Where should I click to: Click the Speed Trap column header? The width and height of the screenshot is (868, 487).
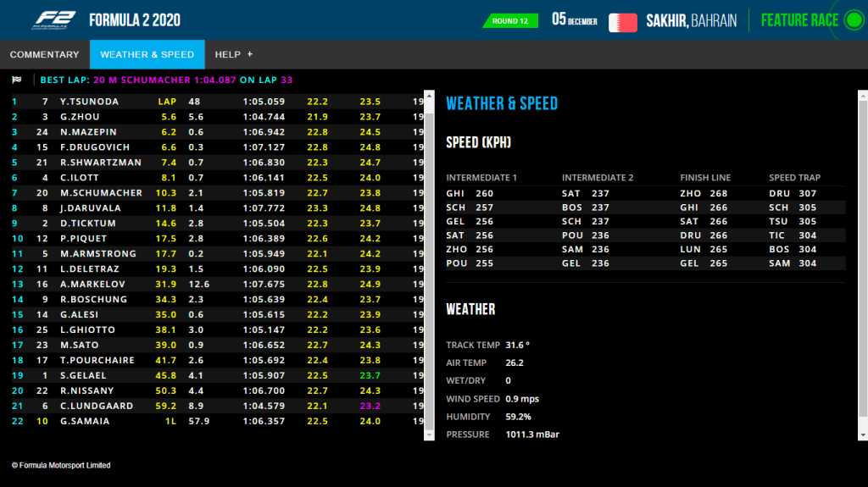(794, 178)
